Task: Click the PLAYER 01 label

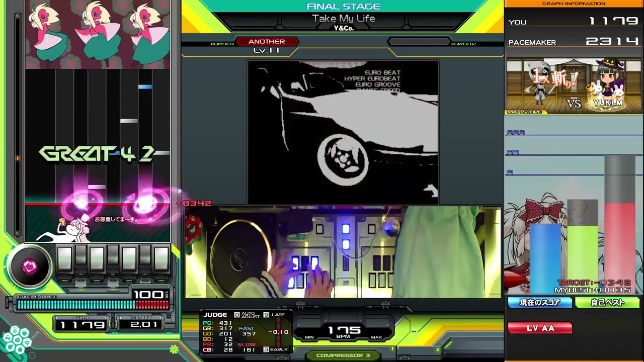Action: pyautogui.click(x=222, y=44)
